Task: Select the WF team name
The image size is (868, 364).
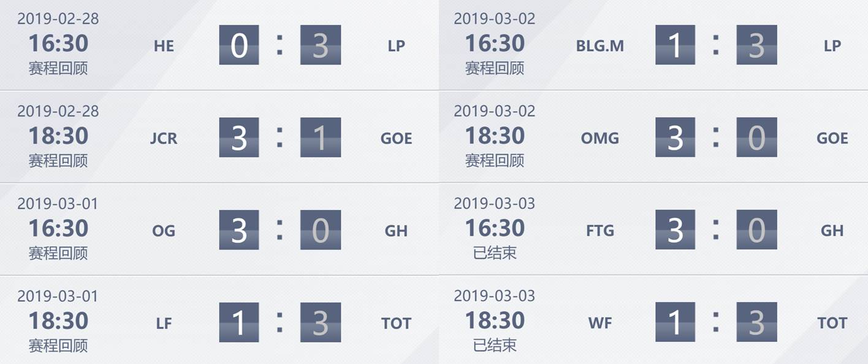Action: click(x=600, y=323)
